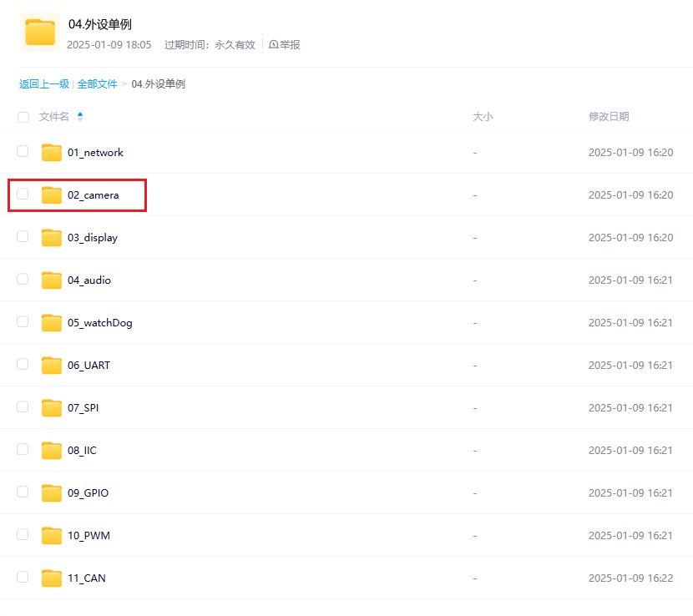The height and width of the screenshot is (616, 693).
Task: Click the 文件名 column header
Action: pyautogui.click(x=53, y=117)
